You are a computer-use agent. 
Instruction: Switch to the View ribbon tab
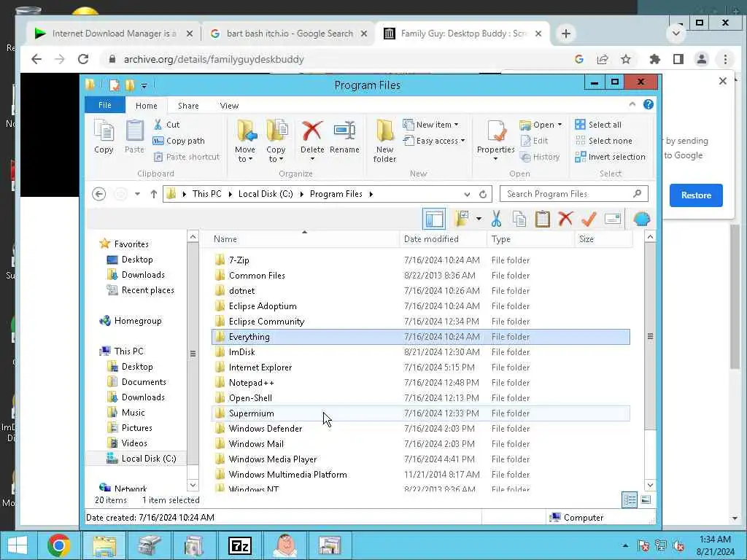(x=229, y=106)
